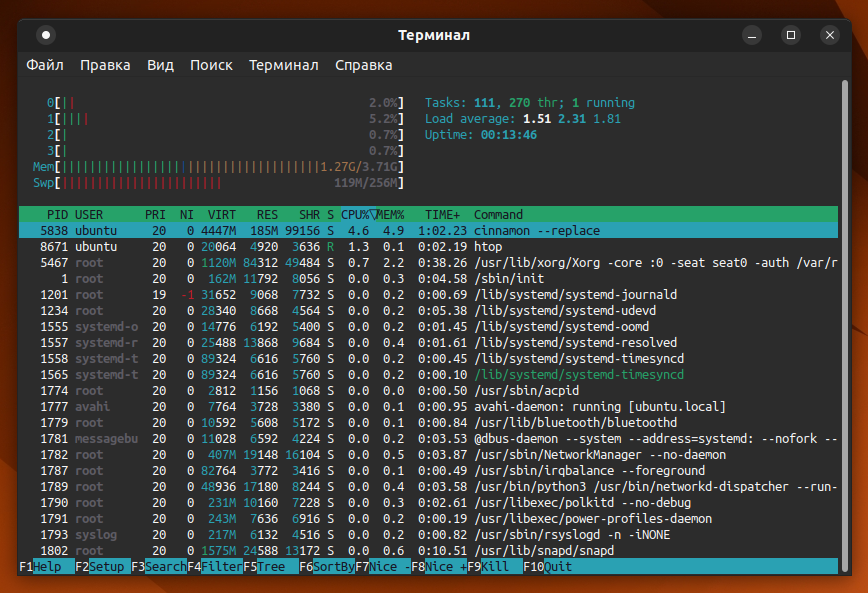This screenshot has height=593, width=868.
Task: Click the Mem usage meter bar
Action: 218,167
